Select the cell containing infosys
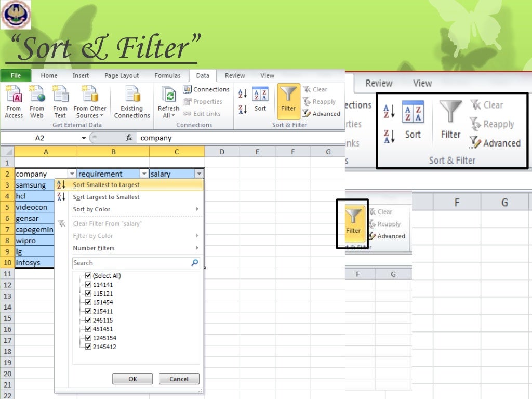 pos(35,262)
